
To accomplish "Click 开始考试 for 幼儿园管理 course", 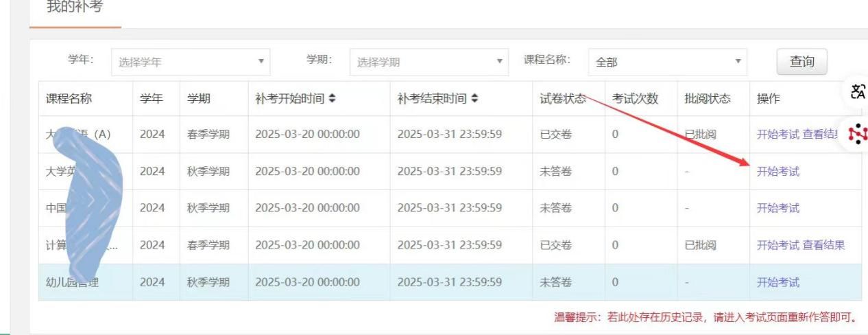I will (777, 282).
